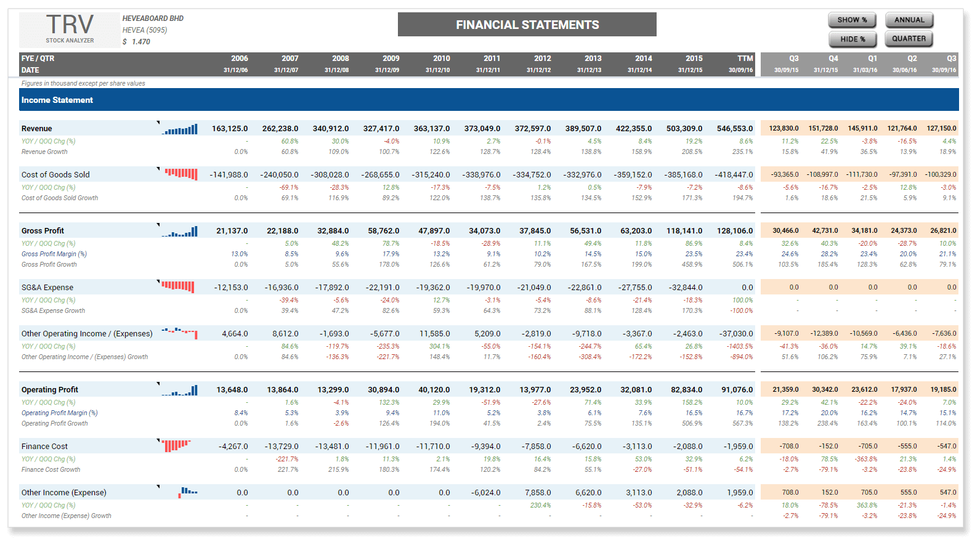Click the Operating Profit sparkline chart
This screenshot has width=980, height=547.
[180, 390]
